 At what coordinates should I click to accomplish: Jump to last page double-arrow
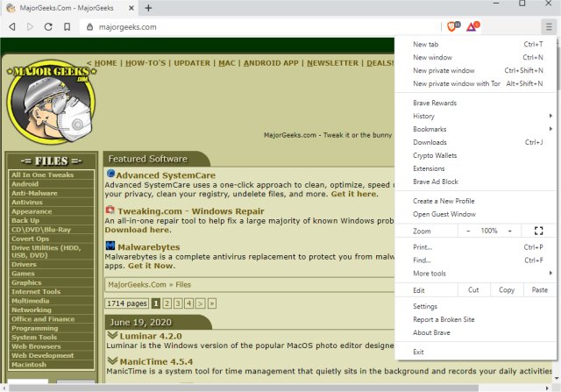coord(212,303)
